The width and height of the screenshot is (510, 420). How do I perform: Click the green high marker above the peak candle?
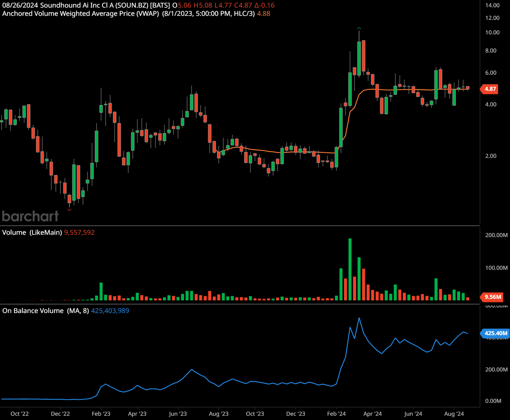(x=359, y=29)
